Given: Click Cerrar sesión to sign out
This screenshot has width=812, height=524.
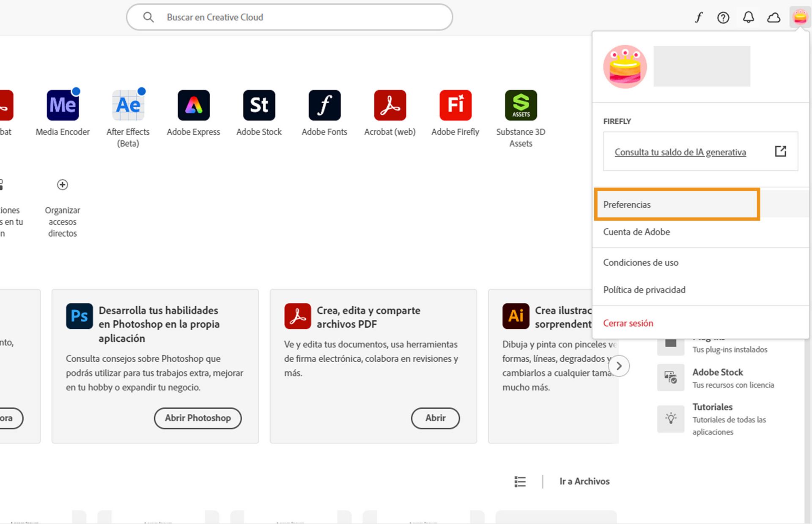Looking at the screenshot, I should 628,323.
